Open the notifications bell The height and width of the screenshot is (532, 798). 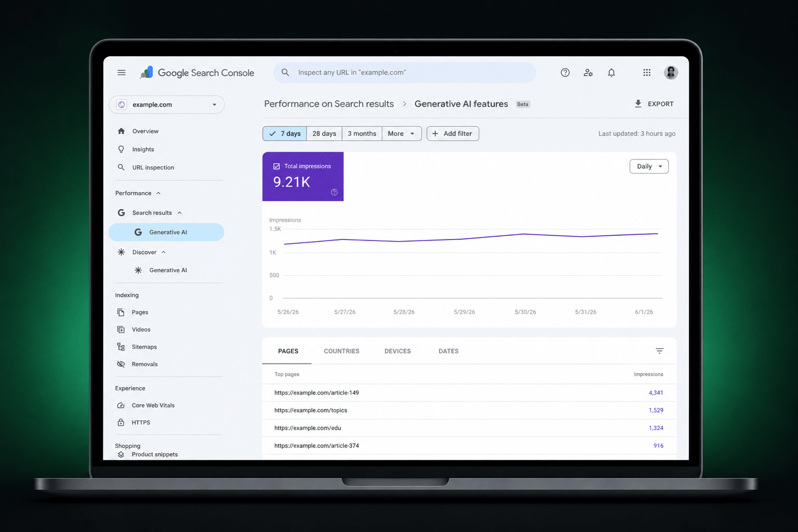611,73
